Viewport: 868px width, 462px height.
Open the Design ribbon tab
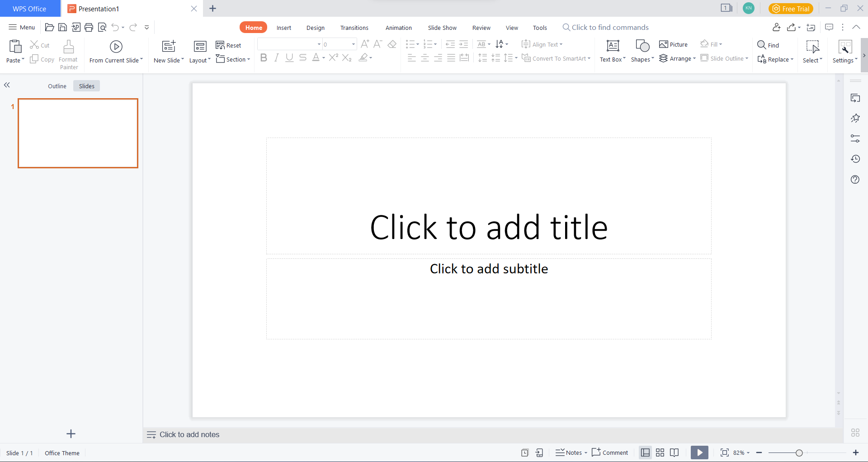316,28
